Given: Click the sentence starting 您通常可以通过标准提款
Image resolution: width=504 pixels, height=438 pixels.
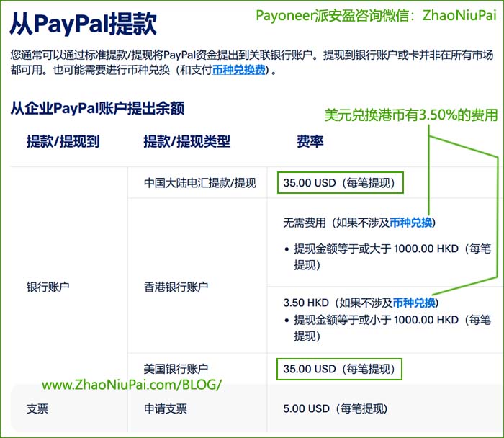Looking at the screenshot, I should pyautogui.click(x=252, y=63).
